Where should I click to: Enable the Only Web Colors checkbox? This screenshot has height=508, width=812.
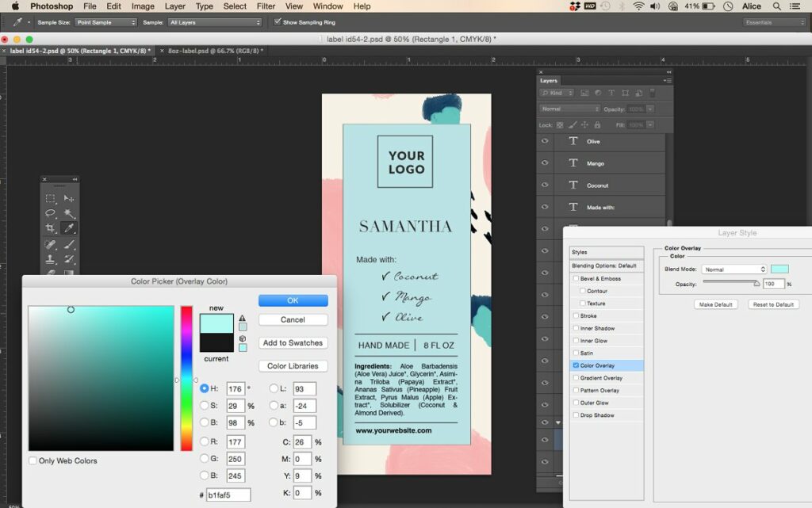pos(33,460)
